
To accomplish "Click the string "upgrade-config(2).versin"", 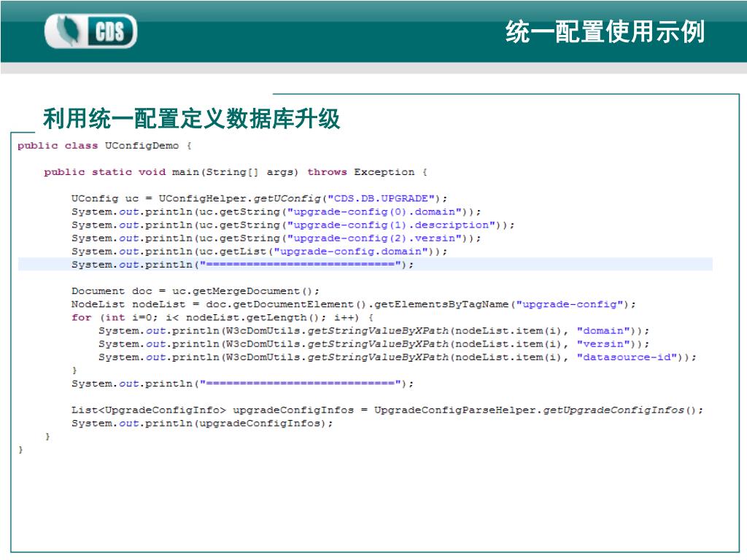I will click(x=375, y=238).
